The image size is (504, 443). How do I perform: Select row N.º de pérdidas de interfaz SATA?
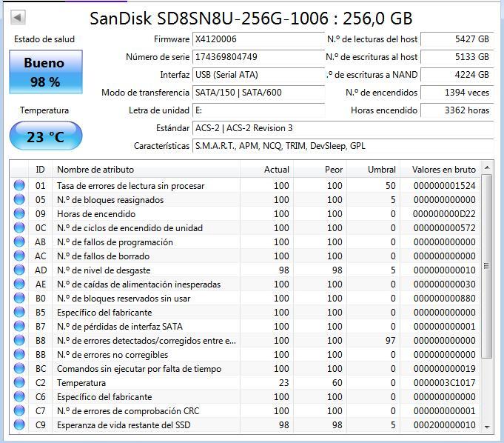(246, 327)
